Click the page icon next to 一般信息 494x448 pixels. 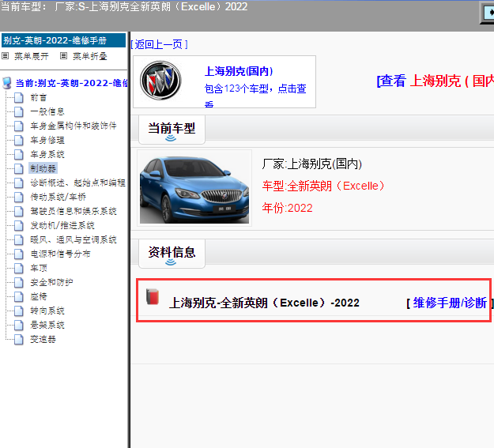click(19, 112)
